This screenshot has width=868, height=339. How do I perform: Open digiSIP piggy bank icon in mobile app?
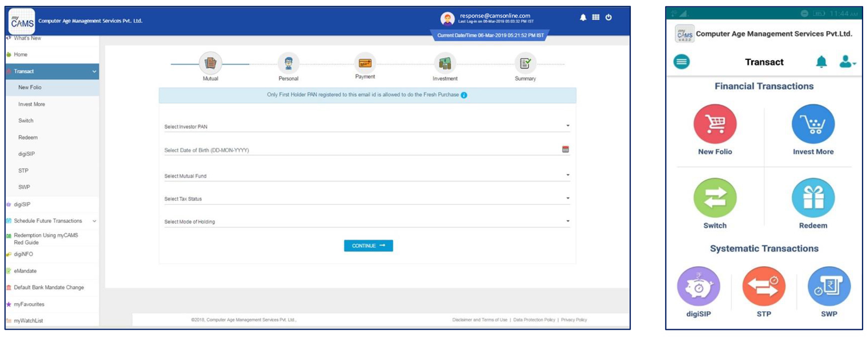pyautogui.click(x=698, y=287)
